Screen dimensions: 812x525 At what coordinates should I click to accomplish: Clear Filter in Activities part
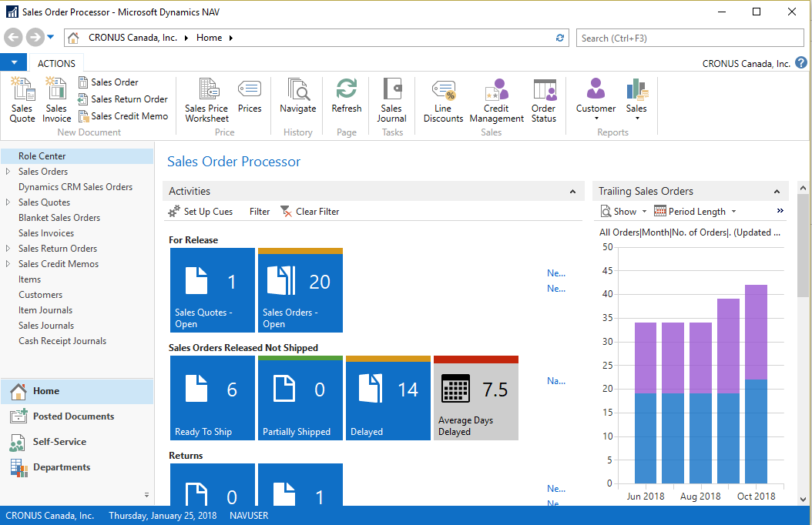pos(310,212)
